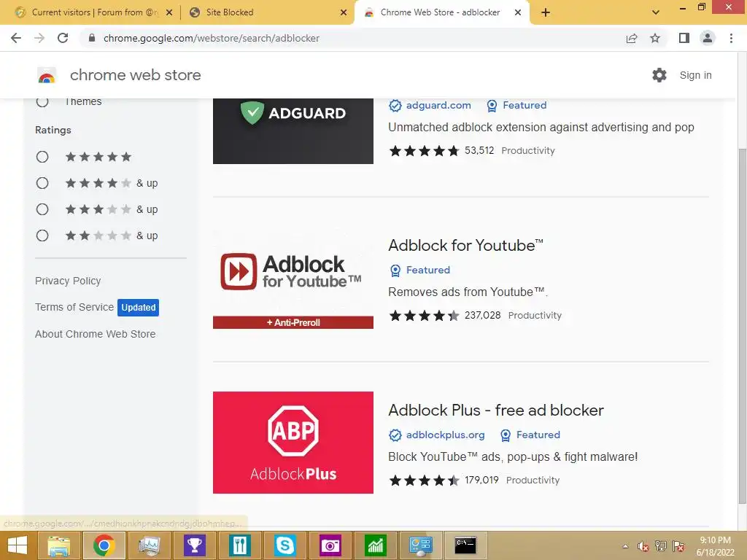
Task: Open the system monitor taskbar icon
Action: point(149,545)
